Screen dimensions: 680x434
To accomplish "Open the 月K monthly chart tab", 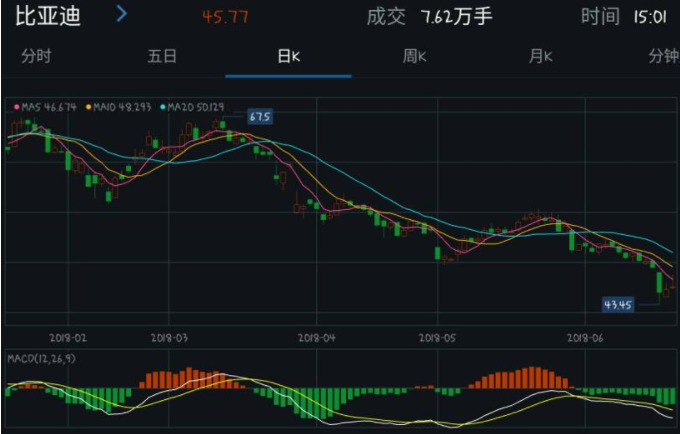I will coord(541,56).
